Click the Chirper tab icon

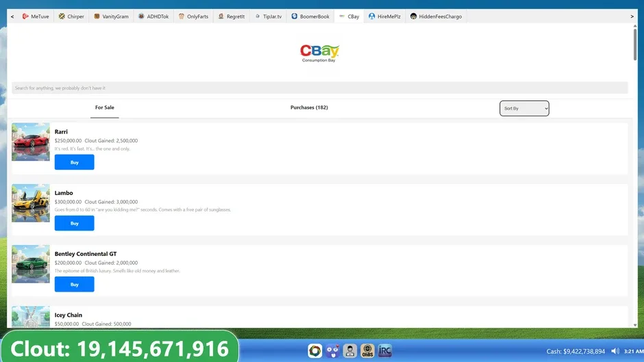[x=62, y=16]
